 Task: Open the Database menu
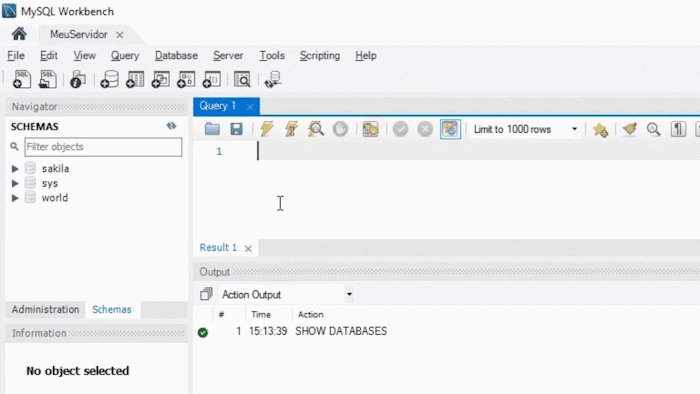176,56
